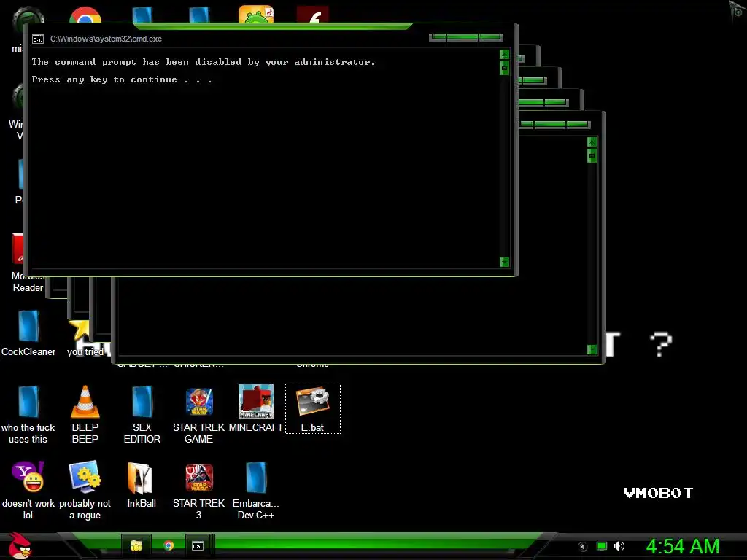The width and height of the screenshot is (747, 560).
Task: Close the front cmd.exe window
Action: point(490,36)
